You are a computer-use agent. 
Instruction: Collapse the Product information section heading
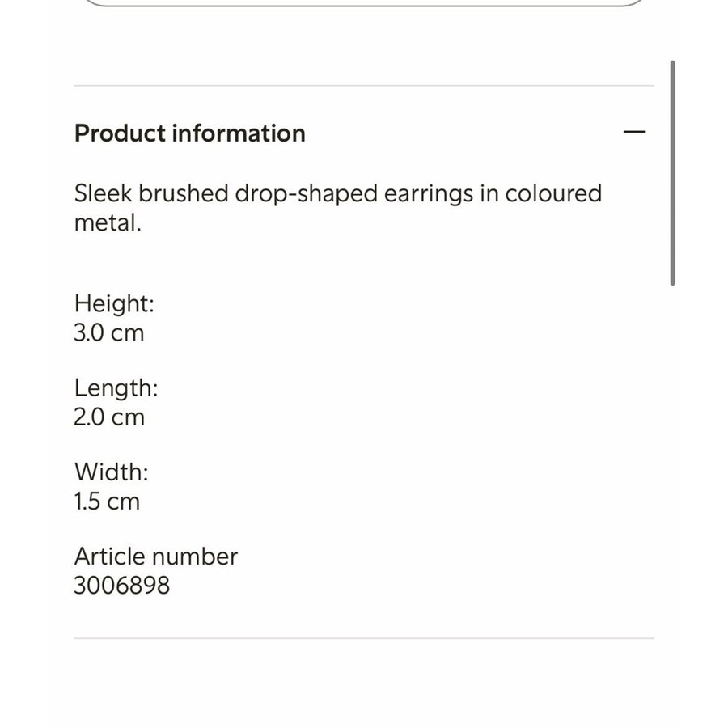(189, 133)
